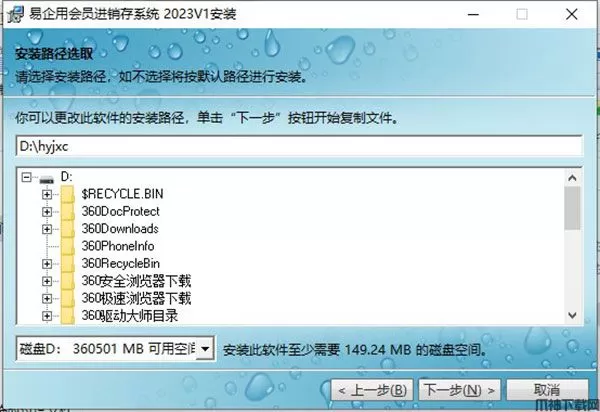Select the D: drive icon in tree

47,179
